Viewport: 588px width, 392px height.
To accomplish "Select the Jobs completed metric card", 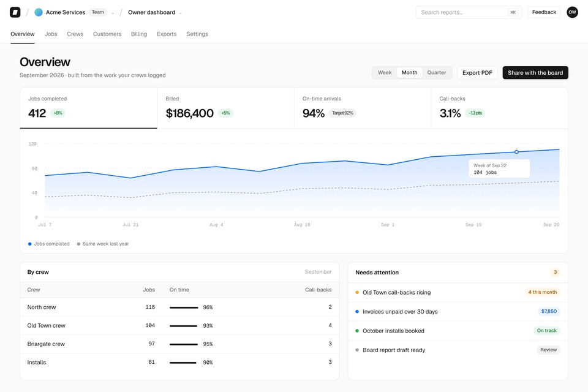I will coord(88,108).
